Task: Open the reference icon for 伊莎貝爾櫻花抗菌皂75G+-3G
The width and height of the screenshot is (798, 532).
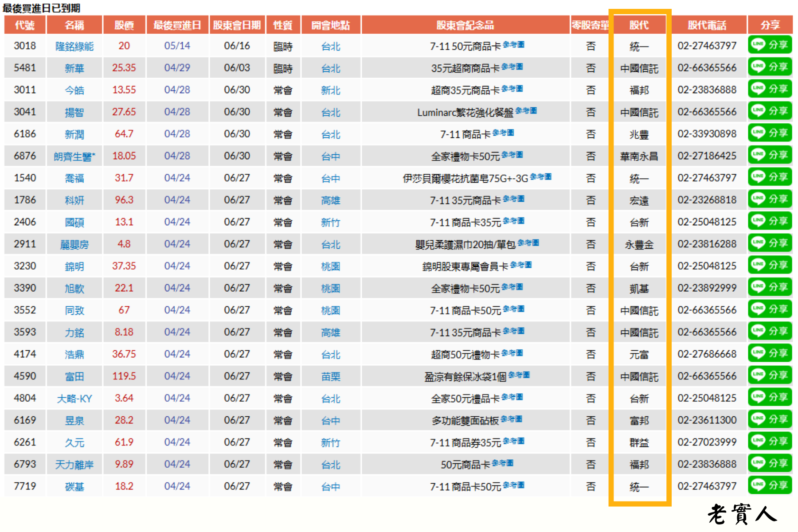Action: tap(541, 176)
